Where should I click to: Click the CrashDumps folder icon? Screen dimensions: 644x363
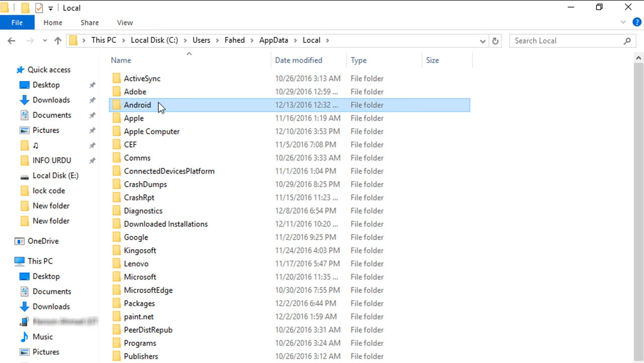click(117, 184)
